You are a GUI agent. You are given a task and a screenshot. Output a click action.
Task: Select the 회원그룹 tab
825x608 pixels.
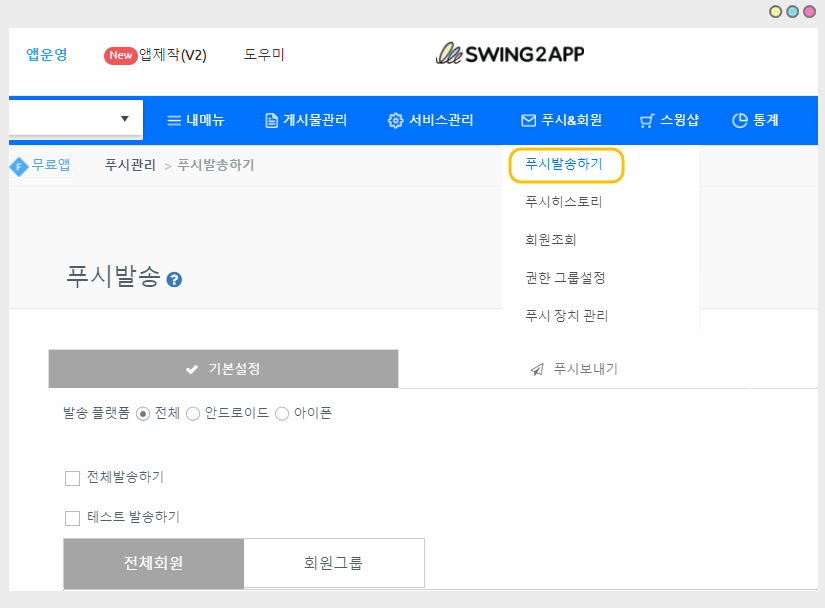click(x=333, y=563)
